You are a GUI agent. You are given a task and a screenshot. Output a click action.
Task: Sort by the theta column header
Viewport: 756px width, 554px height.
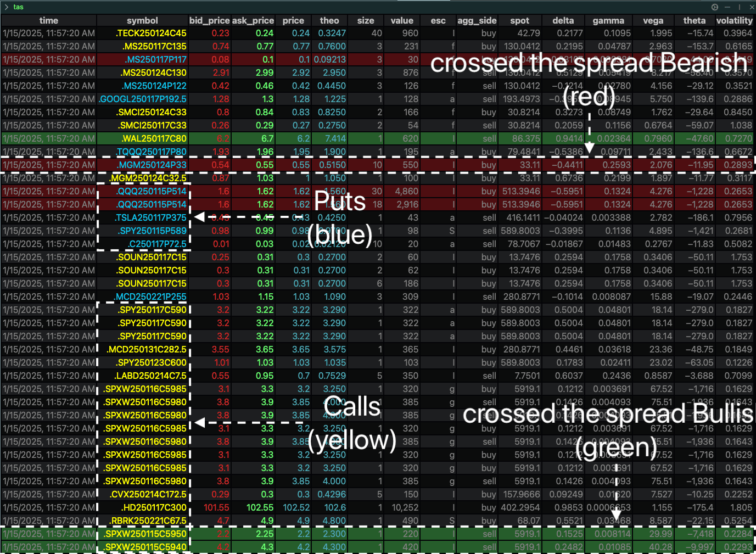pyautogui.click(x=695, y=20)
